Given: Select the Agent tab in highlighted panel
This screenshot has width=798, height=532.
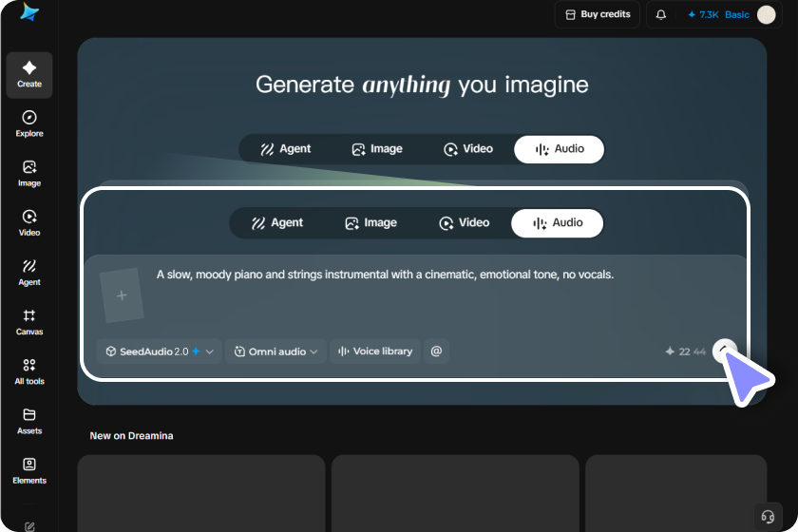Looking at the screenshot, I should coord(277,223).
